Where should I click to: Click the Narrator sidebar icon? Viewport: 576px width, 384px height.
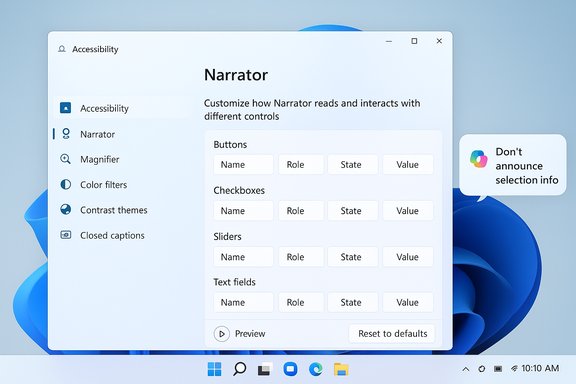(x=66, y=134)
